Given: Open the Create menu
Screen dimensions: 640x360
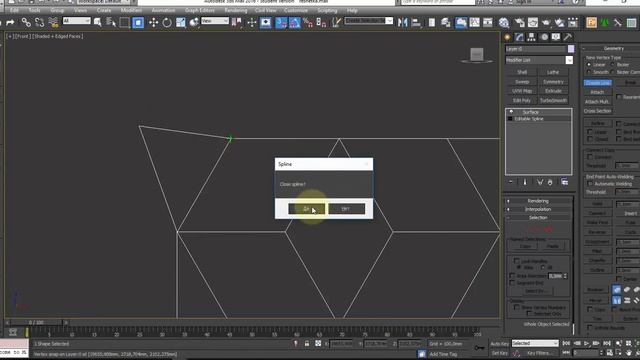Looking at the screenshot, I should (x=104, y=10).
